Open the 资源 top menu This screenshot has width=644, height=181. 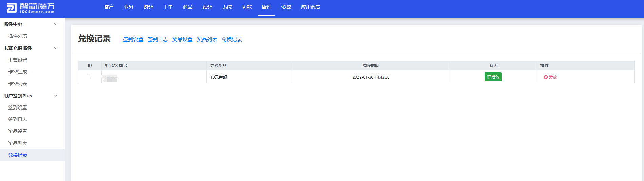click(286, 7)
